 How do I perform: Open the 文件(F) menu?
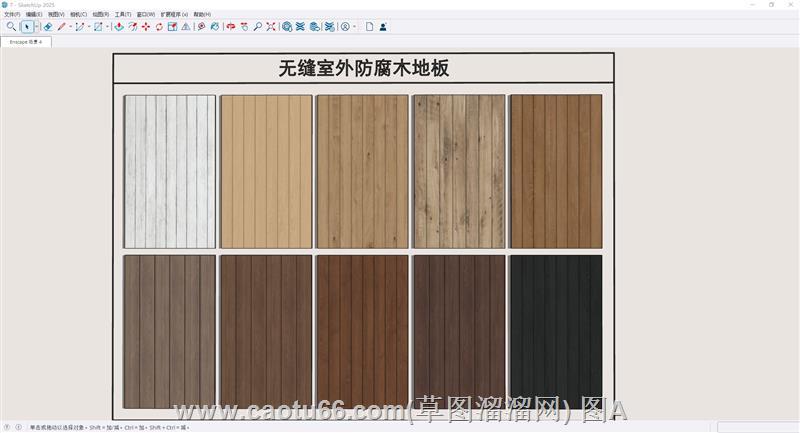(x=12, y=14)
